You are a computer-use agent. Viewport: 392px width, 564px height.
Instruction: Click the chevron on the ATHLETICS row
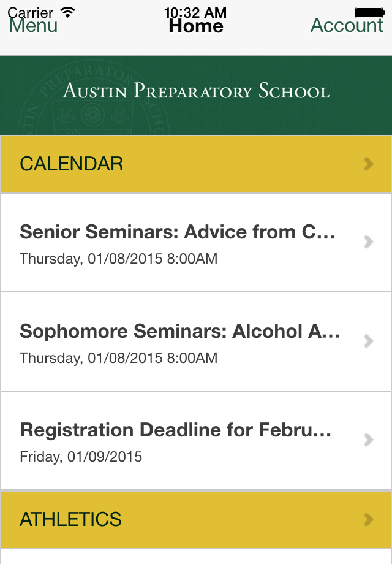[x=368, y=519]
